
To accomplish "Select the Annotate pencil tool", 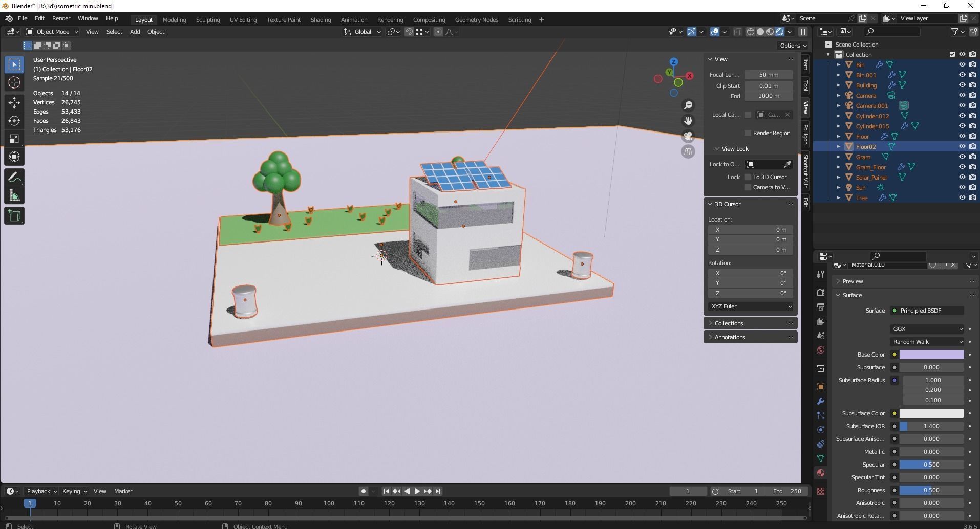I will (x=14, y=178).
